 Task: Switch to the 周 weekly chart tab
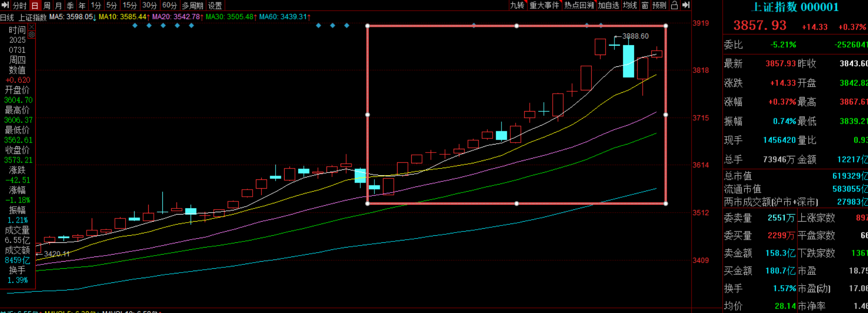[47, 6]
